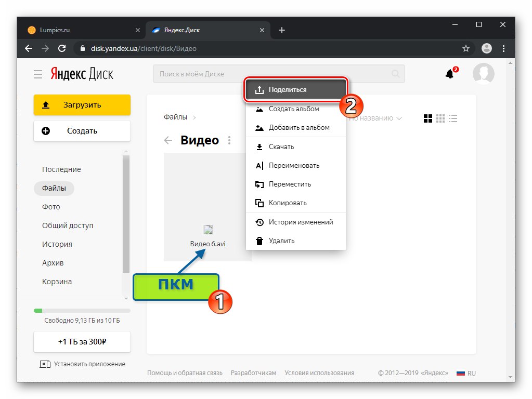
Task: Click the sidebar scrollbar
Action: point(126,214)
